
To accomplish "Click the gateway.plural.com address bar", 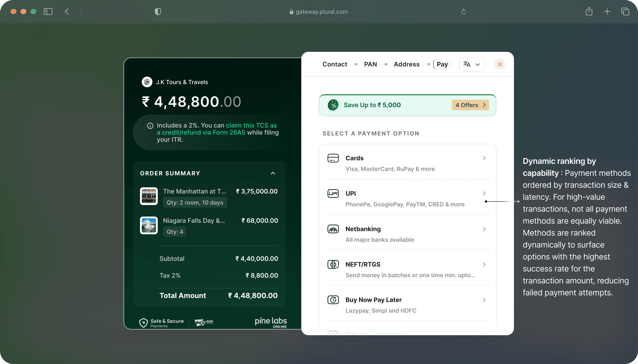I will [x=319, y=12].
